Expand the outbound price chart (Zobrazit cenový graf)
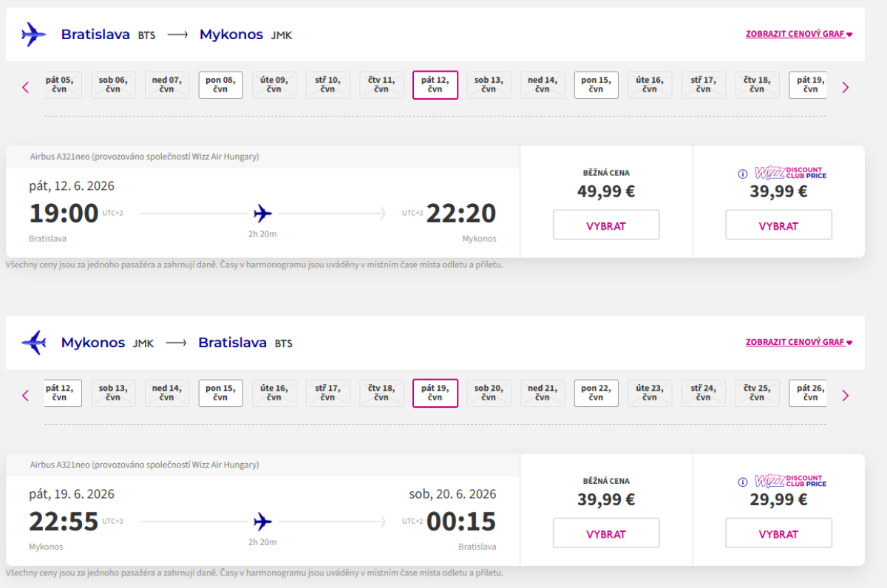Image resolution: width=887 pixels, height=588 pixels. click(799, 34)
